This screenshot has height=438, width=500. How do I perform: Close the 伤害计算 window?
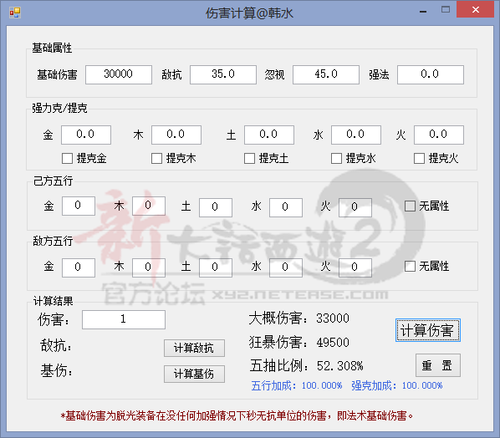tap(475, 10)
